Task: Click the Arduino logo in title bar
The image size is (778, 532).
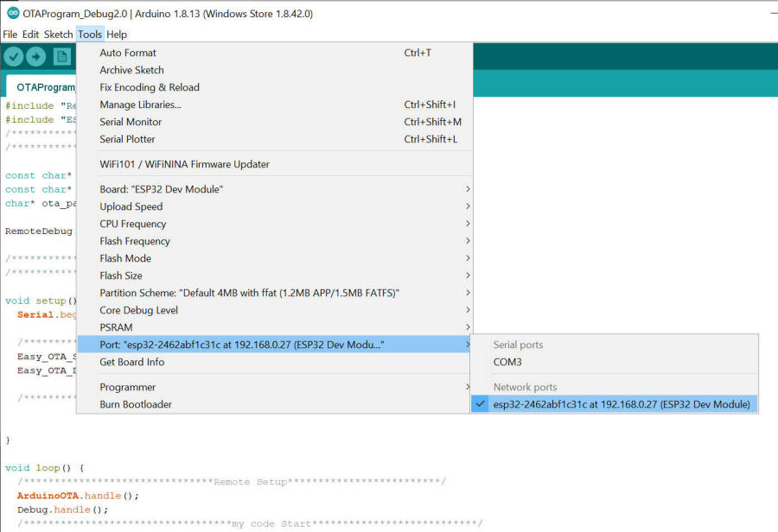Action: [x=13, y=14]
